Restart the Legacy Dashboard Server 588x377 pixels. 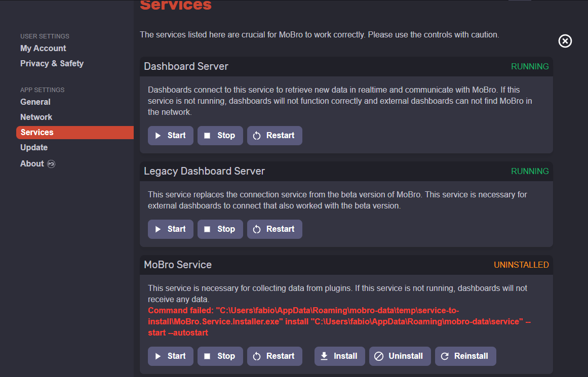click(x=275, y=229)
